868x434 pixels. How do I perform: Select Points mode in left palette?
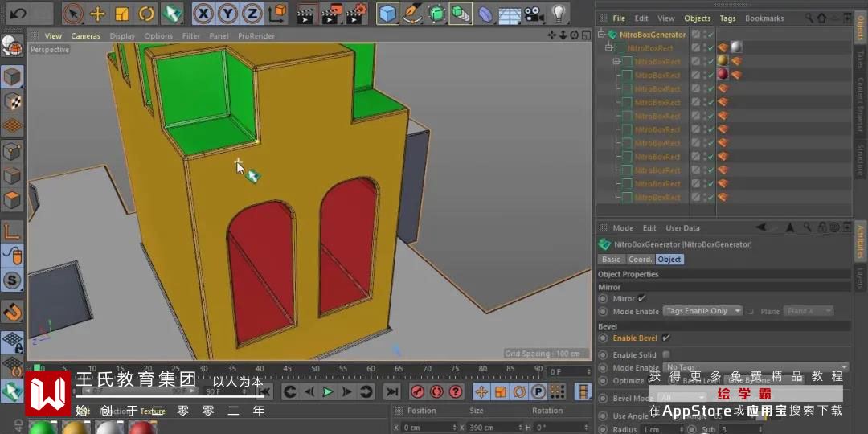pyautogui.click(x=11, y=150)
